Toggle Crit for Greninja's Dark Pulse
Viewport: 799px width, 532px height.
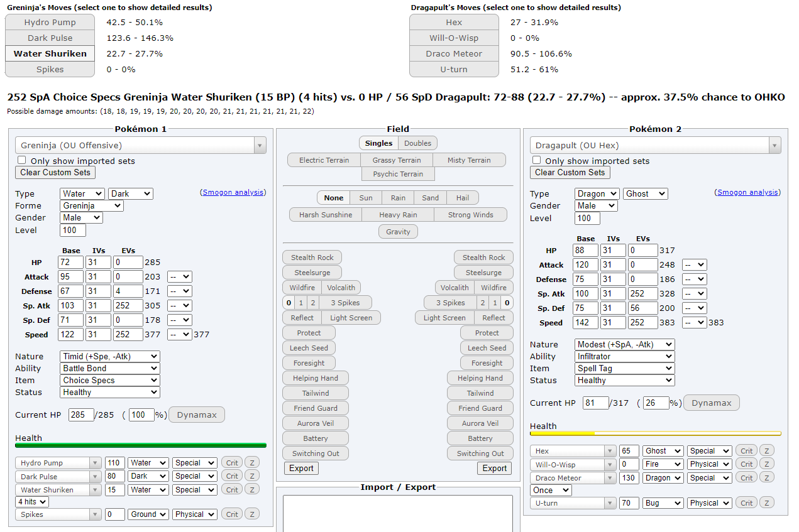[232, 476]
